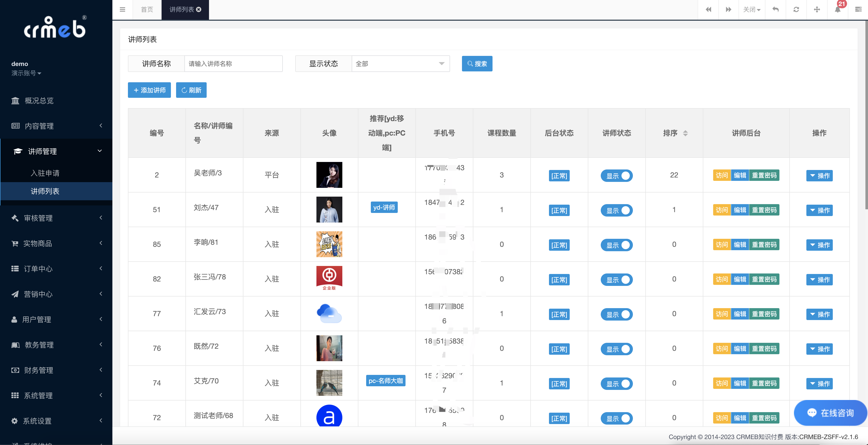Click the 审核管理 gavel icon
The image size is (868, 445).
click(15, 218)
